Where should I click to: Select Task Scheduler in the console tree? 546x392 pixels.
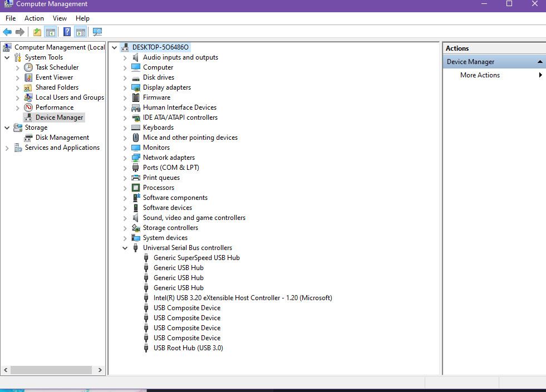[x=57, y=67]
